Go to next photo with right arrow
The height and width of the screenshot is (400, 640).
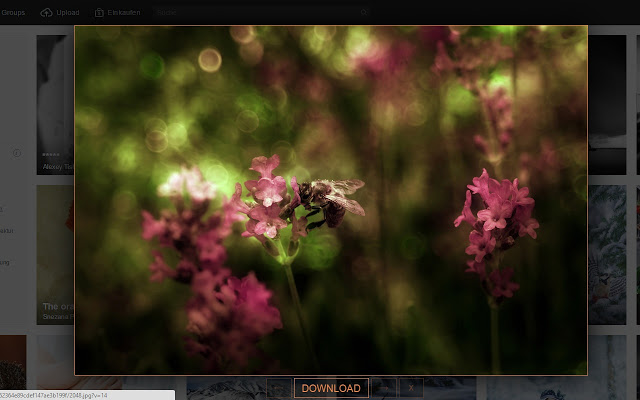pos(384,388)
